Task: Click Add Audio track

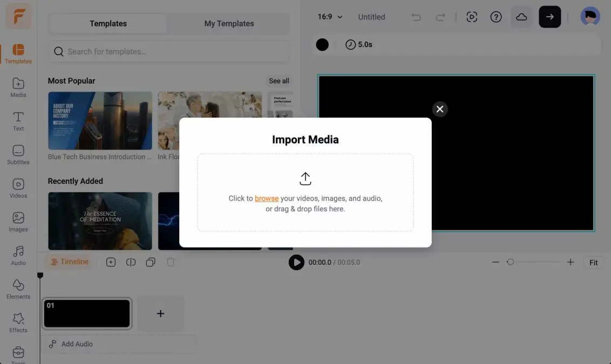Action: coord(118,344)
